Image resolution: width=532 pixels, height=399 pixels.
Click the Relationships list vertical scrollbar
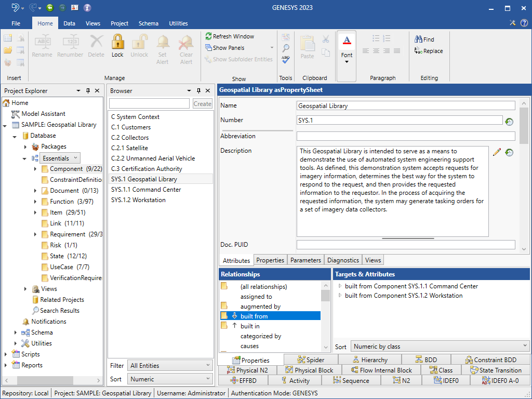(x=325, y=316)
